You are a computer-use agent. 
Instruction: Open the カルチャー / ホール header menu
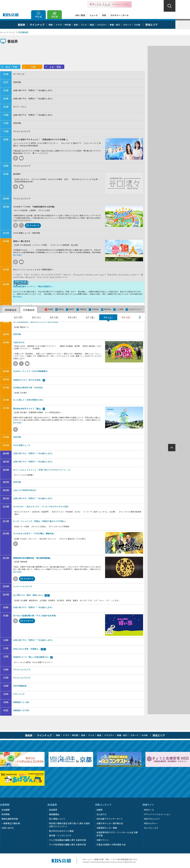[x=120, y=15]
